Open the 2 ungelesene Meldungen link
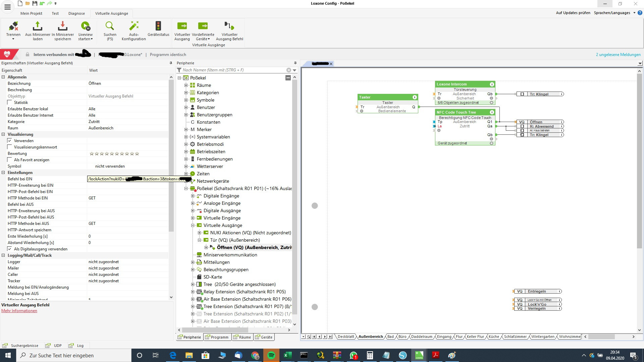The width and height of the screenshot is (644, 362). click(618, 55)
